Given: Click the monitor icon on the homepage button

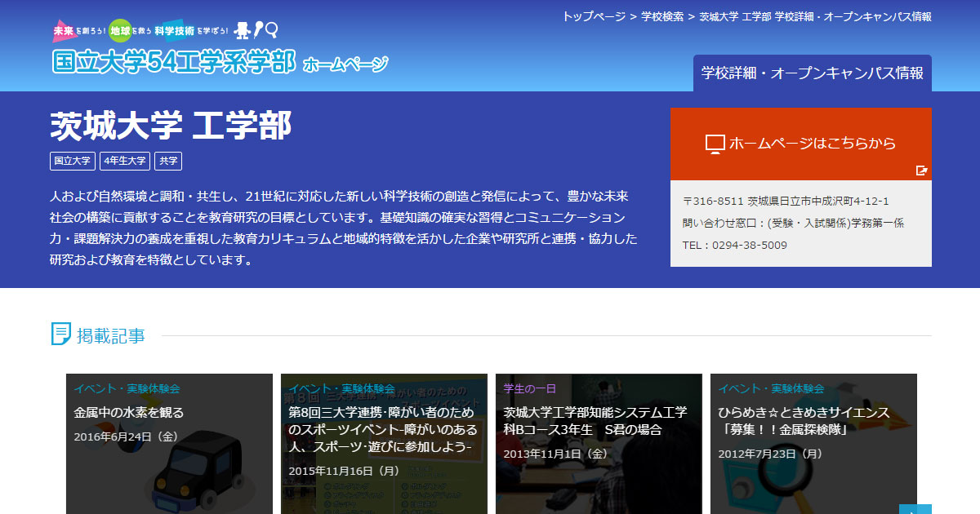Looking at the screenshot, I should [715, 144].
